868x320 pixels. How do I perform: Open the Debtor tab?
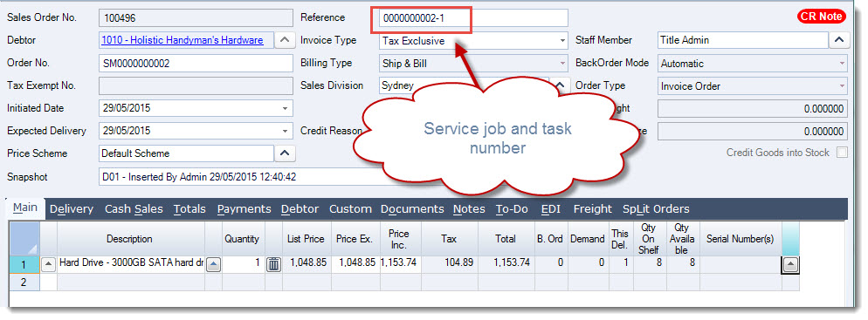point(300,209)
